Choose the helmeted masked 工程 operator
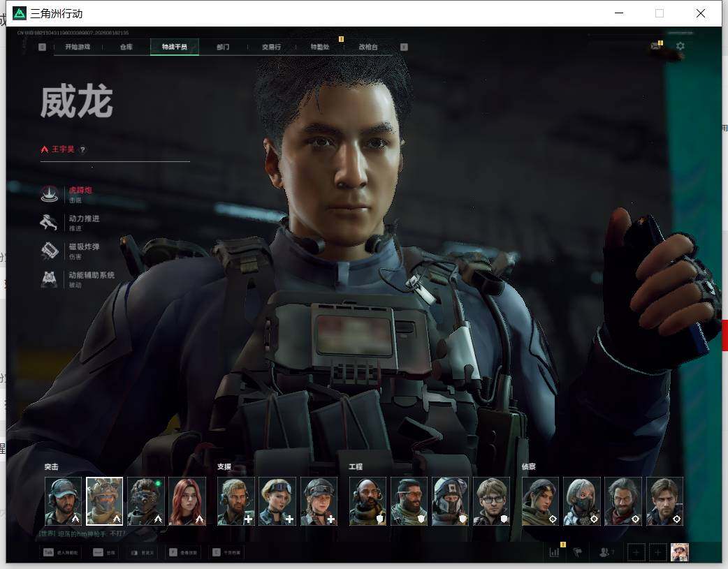 tap(451, 501)
